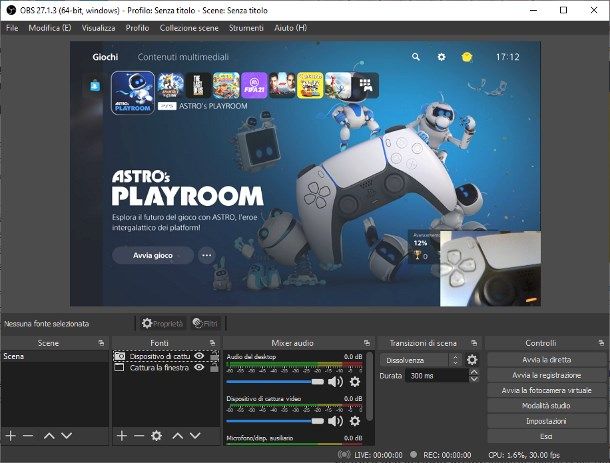Click the Mixer audio scrollbar

[x=370, y=387]
